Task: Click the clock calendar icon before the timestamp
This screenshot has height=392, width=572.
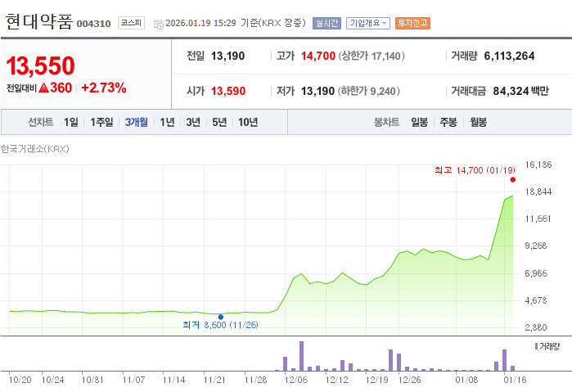Action: click(158, 25)
